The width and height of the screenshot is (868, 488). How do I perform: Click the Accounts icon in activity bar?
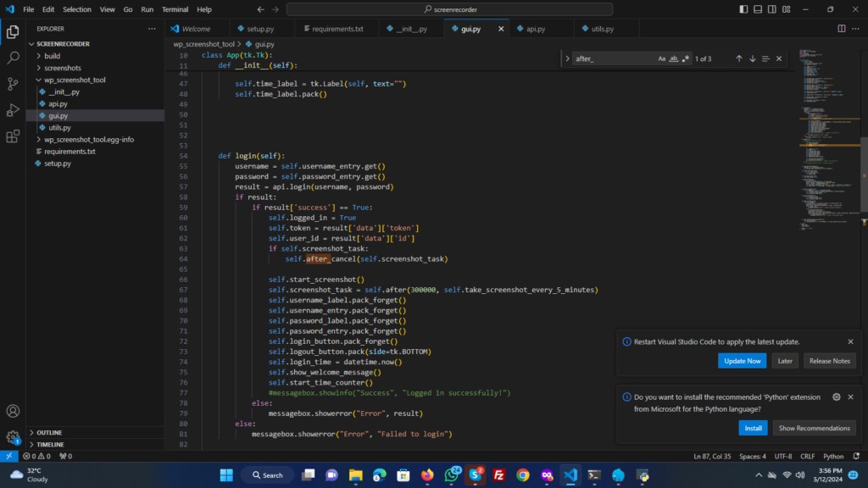(13, 412)
